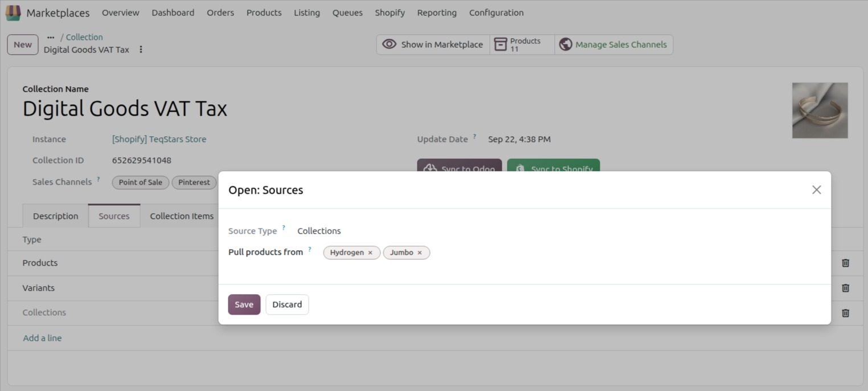The width and height of the screenshot is (868, 391).
Task: Delete the Collections source row
Action: click(x=845, y=313)
